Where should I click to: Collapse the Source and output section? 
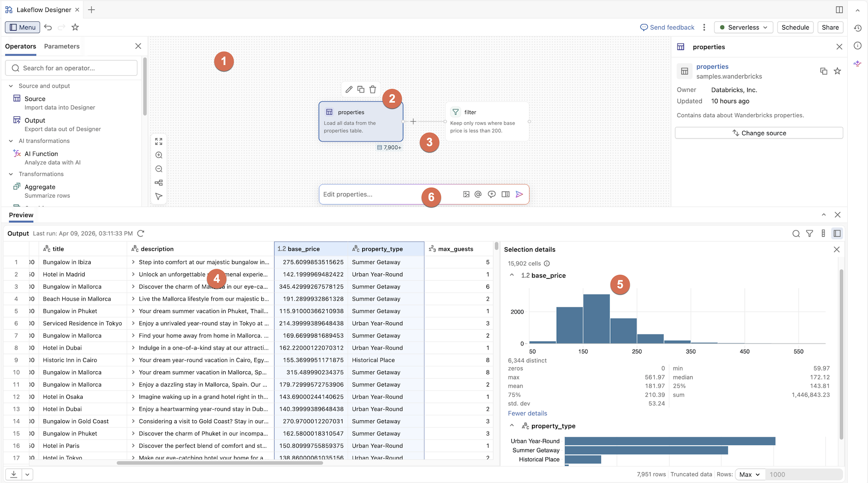(x=11, y=86)
